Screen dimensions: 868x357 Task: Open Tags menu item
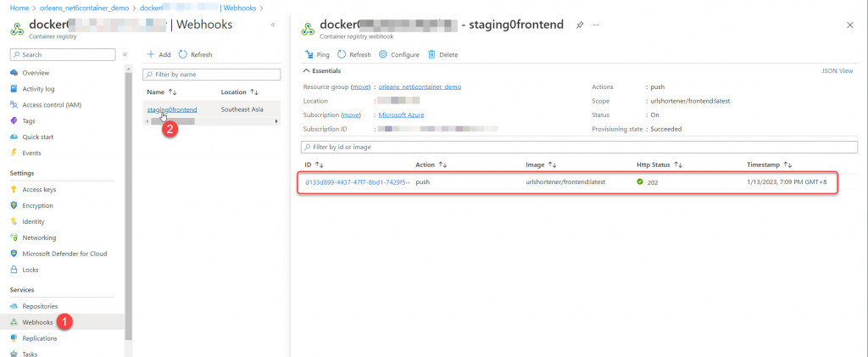(x=28, y=120)
